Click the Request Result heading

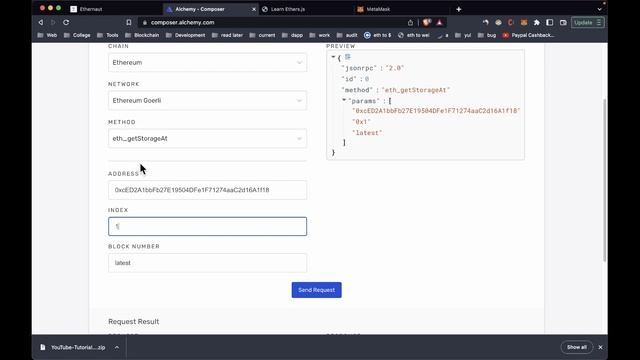133,322
